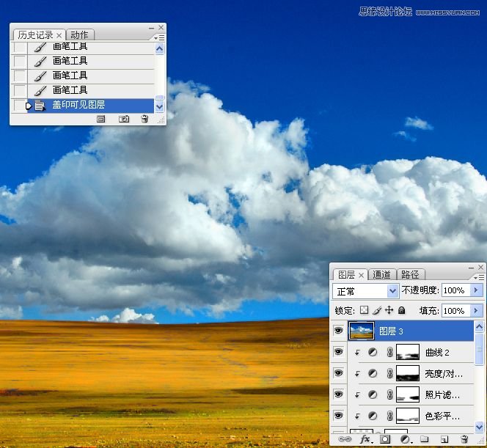Viewport: 487px width, 448px height.
Task: Create new document from current history state
Action: coord(101,119)
